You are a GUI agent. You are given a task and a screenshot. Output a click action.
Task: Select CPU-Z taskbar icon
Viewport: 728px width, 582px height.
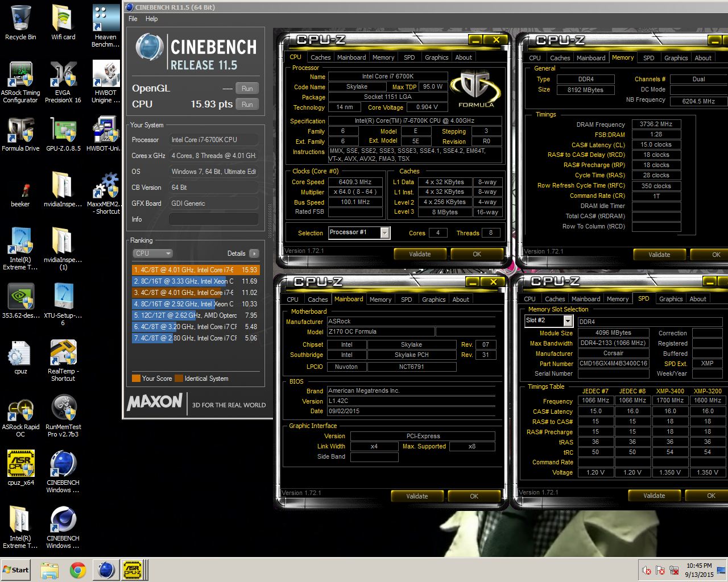[133, 569]
